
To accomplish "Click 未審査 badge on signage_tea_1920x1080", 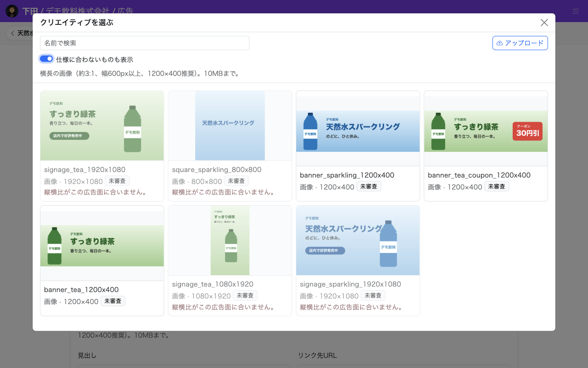I will tap(117, 181).
